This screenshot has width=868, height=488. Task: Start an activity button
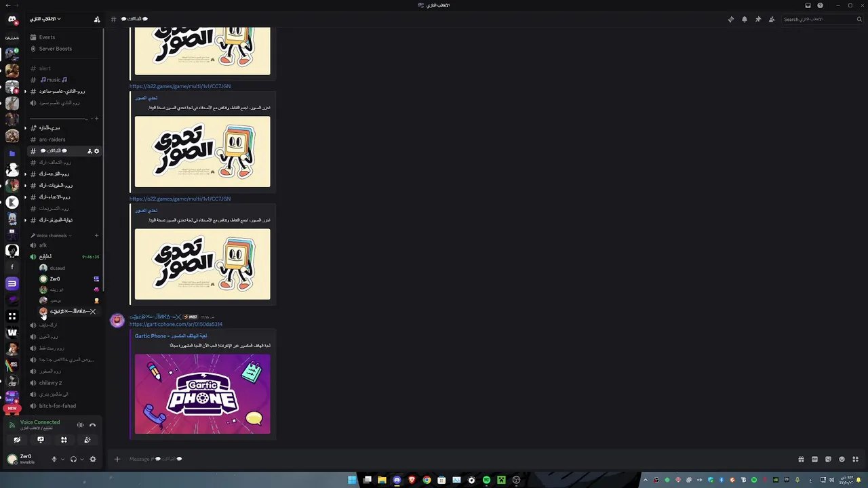64,440
